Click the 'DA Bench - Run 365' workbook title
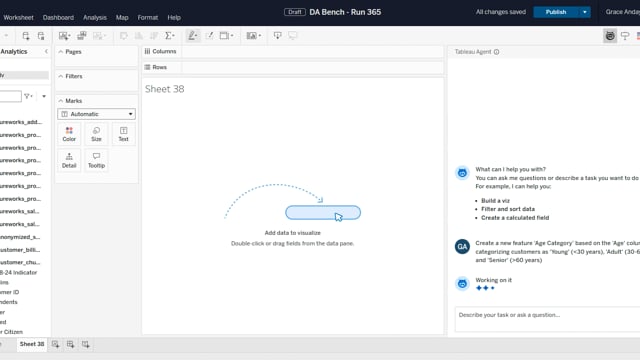 (x=345, y=12)
